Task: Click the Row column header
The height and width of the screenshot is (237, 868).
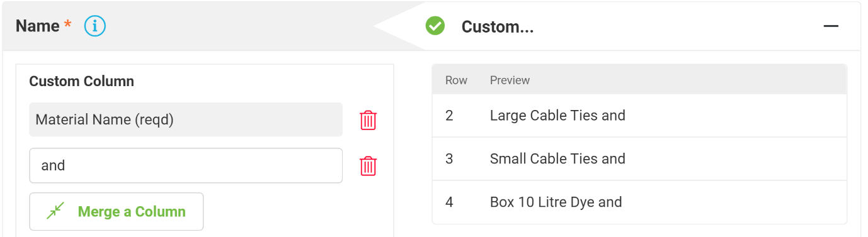Action: pos(456,80)
